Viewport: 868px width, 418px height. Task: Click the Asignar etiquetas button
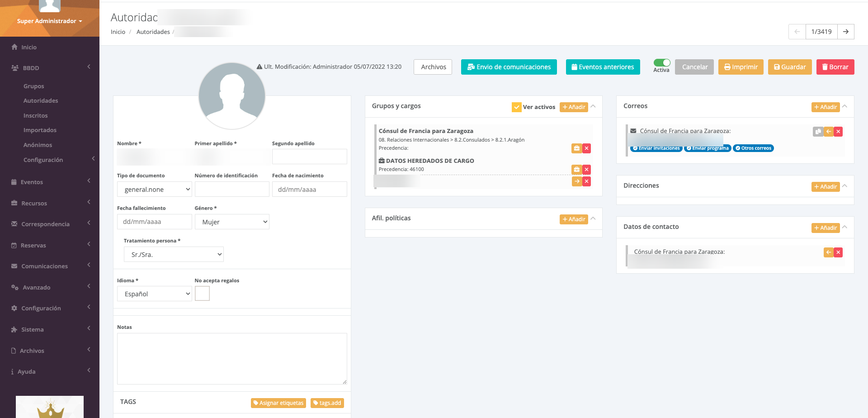point(278,403)
